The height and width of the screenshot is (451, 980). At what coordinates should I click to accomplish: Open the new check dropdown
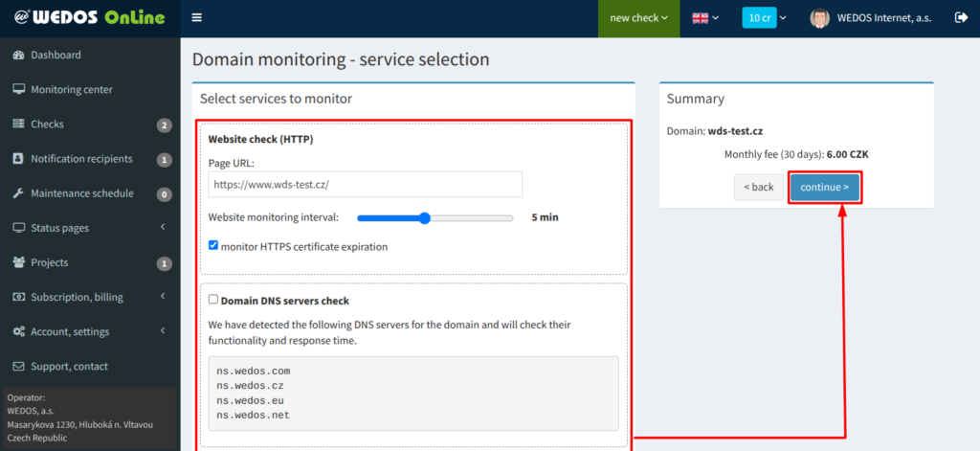click(x=638, y=18)
